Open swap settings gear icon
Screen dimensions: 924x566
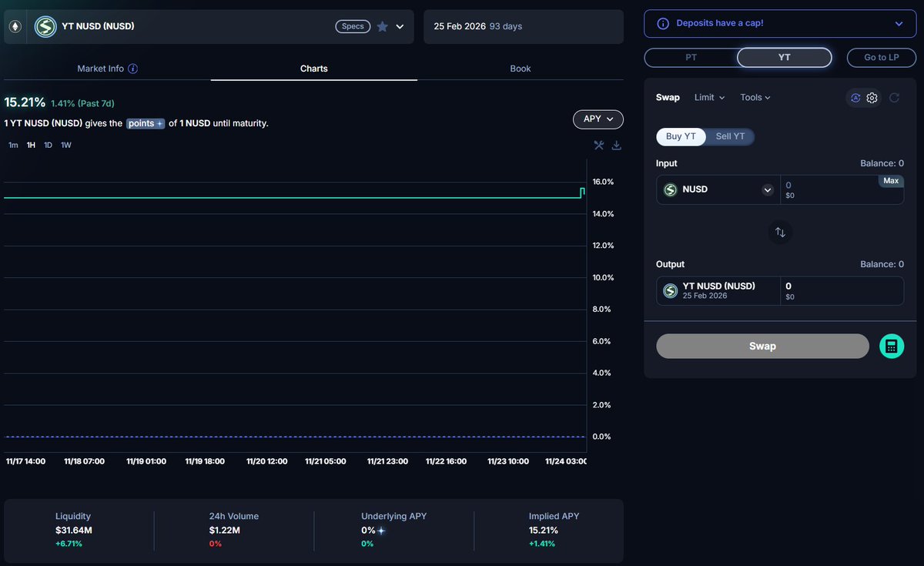pos(872,98)
